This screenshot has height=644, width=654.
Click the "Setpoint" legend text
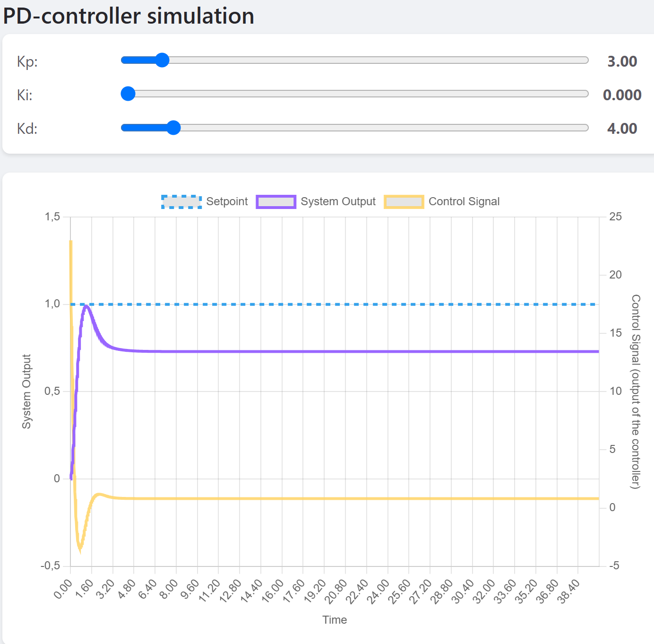pyautogui.click(x=227, y=202)
